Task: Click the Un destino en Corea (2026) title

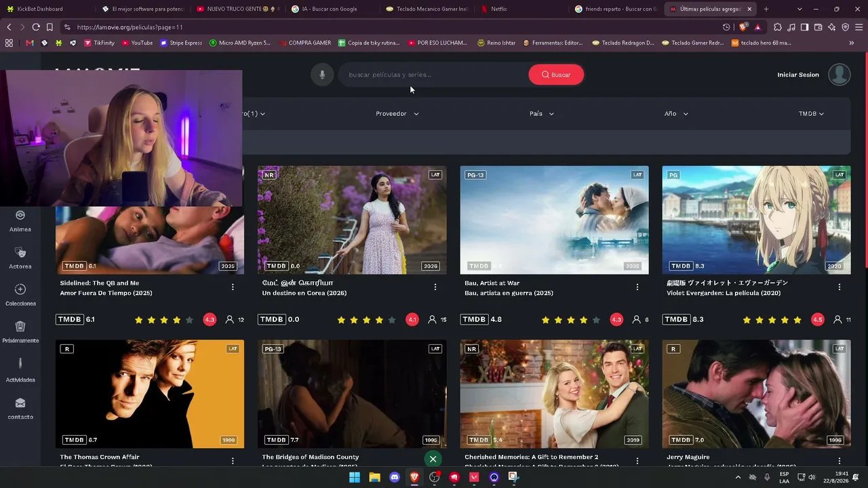Action: (304, 293)
